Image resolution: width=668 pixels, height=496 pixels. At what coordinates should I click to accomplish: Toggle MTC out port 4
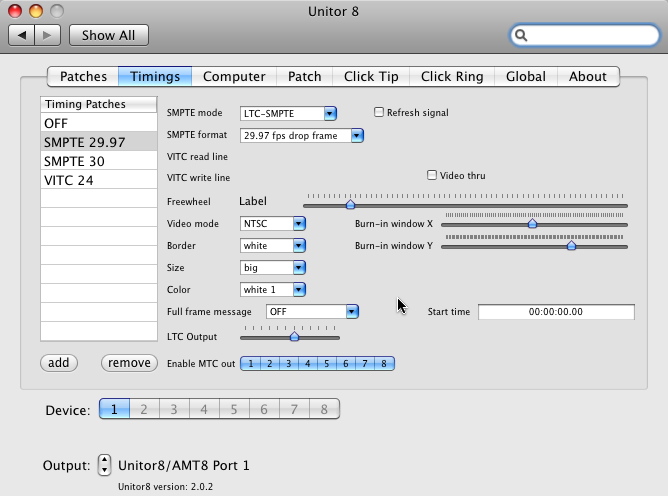pyautogui.click(x=308, y=363)
